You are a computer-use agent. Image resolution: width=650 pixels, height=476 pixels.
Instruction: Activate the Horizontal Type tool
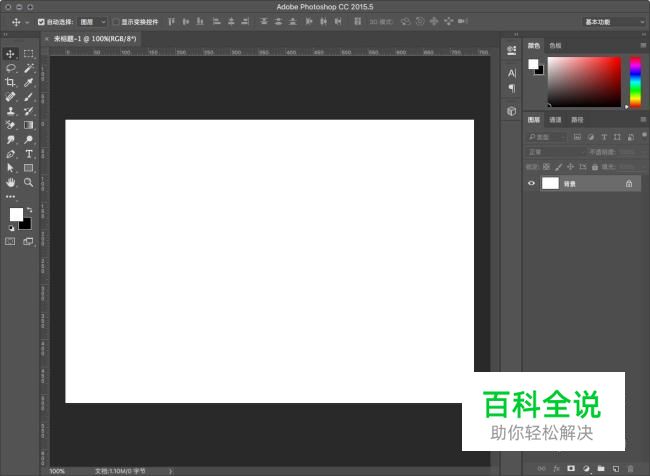coord(28,154)
